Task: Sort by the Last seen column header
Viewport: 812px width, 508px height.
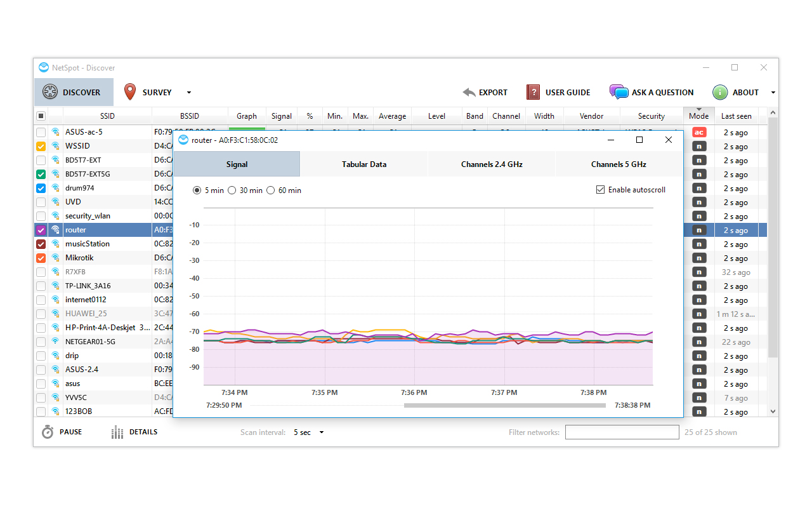Action: click(736, 116)
